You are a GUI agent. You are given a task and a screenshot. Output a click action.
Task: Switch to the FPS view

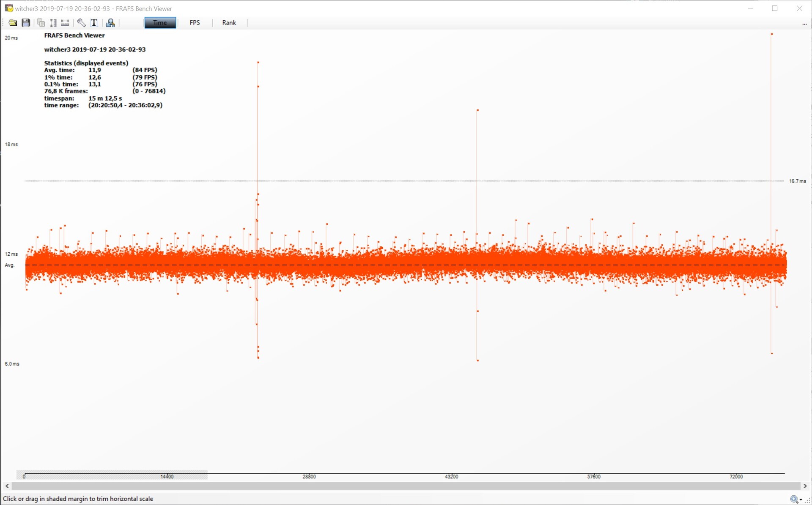pos(195,23)
